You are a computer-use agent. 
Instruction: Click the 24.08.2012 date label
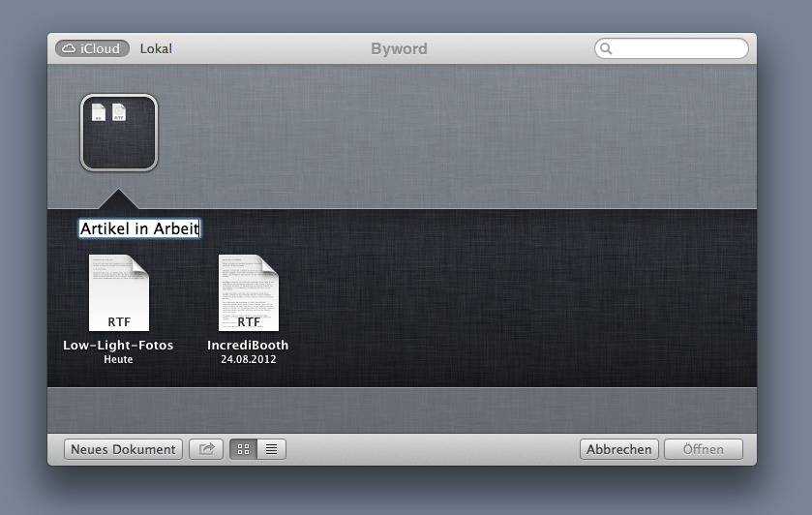[x=248, y=359]
